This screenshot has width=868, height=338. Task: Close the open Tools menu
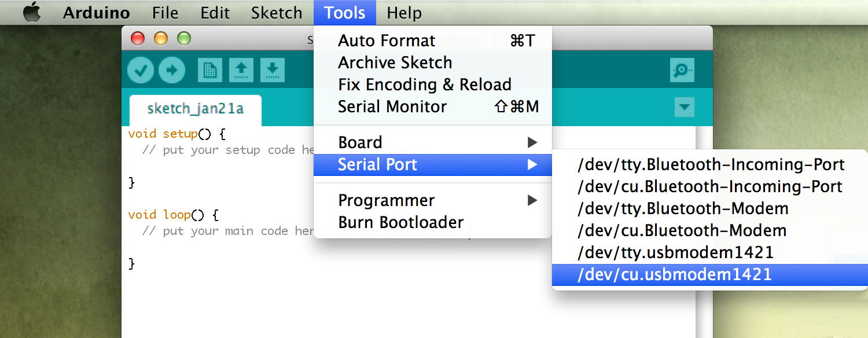click(x=344, y=13)
